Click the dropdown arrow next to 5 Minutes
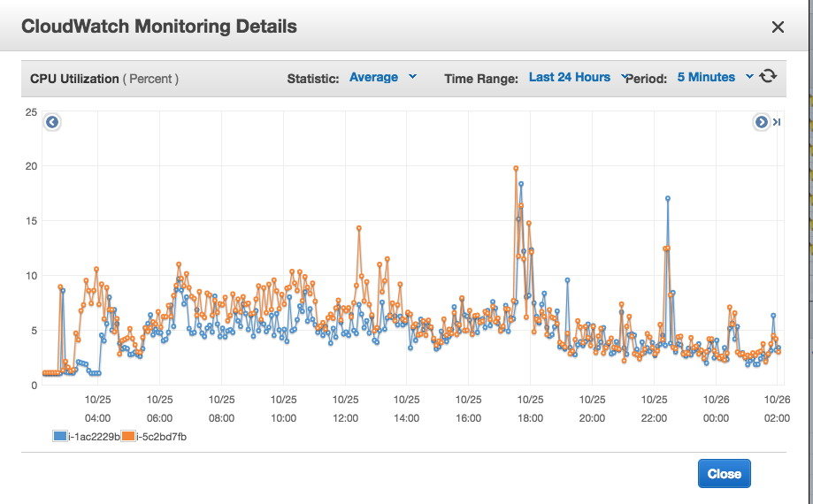 (x=749, y=76)
